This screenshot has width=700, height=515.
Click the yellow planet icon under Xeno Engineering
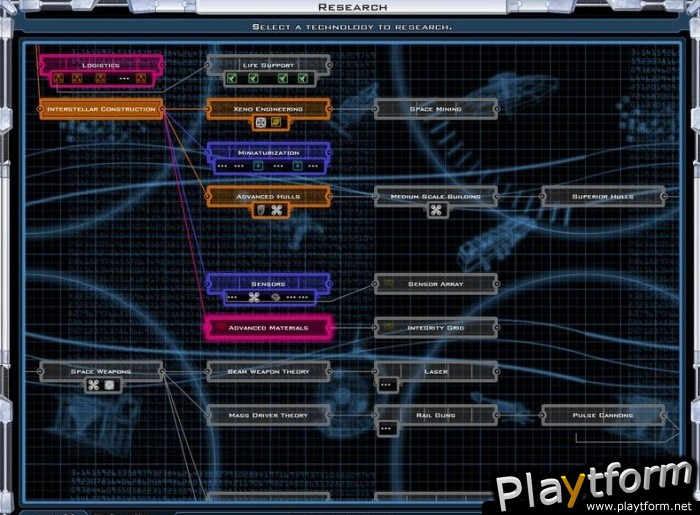(x=276, y=122)
